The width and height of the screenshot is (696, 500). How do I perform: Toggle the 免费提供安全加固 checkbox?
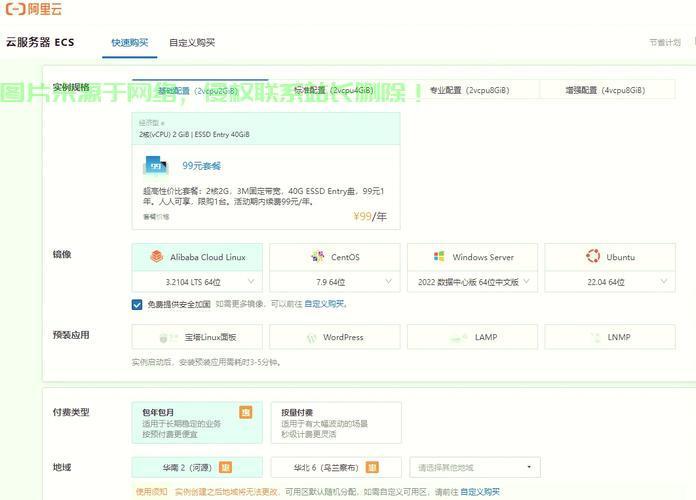(137, 304)
